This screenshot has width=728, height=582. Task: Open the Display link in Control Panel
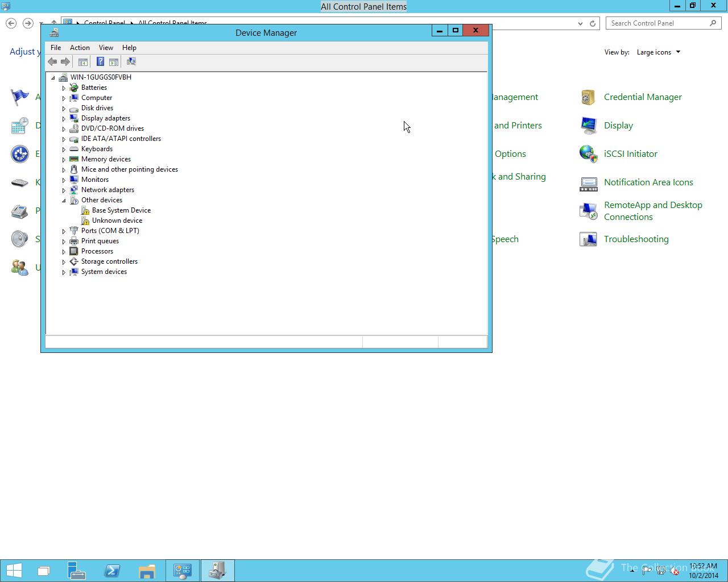(618, 126)
